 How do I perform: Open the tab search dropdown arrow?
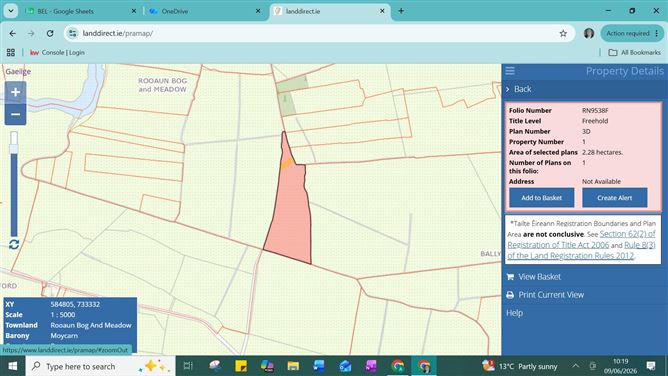(x=11, y=11)
